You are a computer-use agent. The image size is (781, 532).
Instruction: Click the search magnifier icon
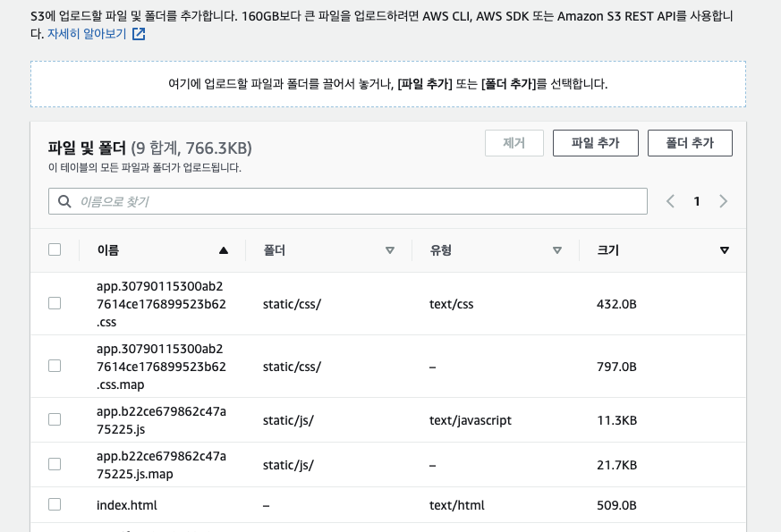point(64,201)
